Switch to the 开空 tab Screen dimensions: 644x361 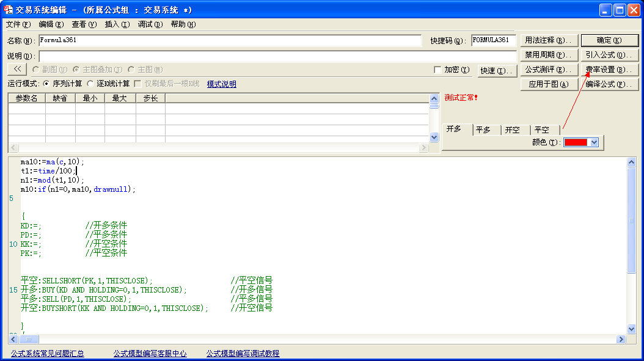pos(513,129)
